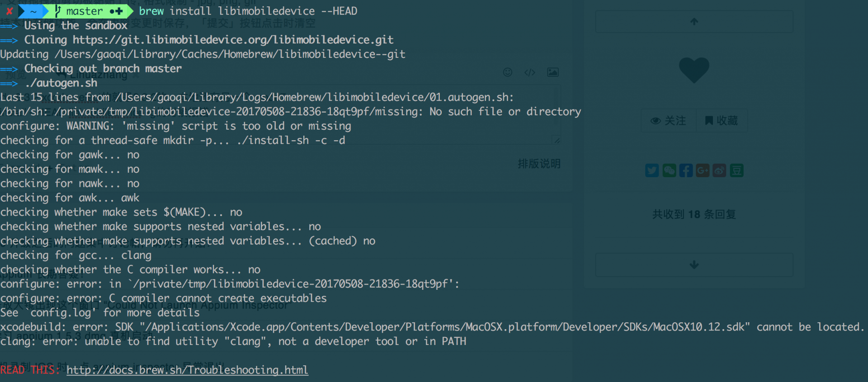Open the docs.brew.sh Troubleshooting link
868x382 pixels.
(187, 370)
